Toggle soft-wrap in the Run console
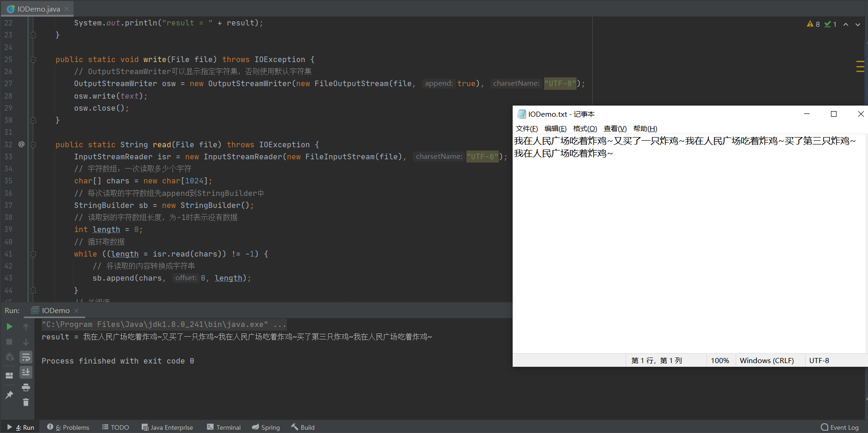This screenshot has width=868, height=433. point(26,357)
